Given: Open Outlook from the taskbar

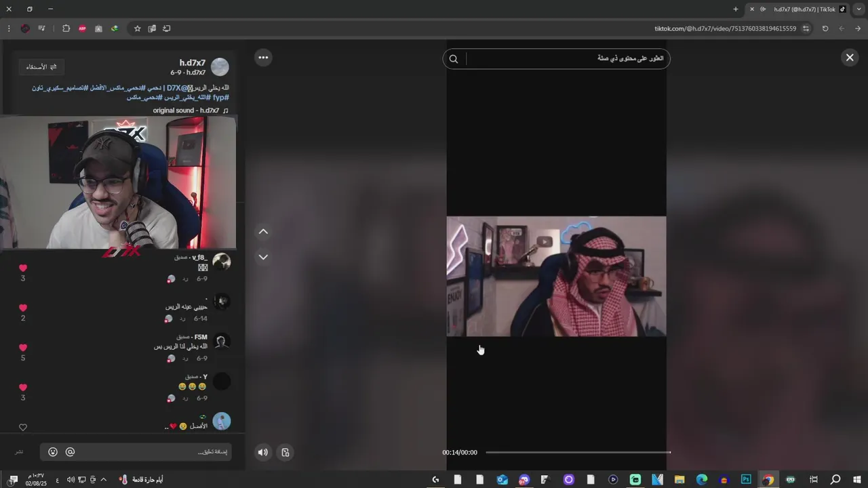Looking at the screenshot, I should [502, 479].
